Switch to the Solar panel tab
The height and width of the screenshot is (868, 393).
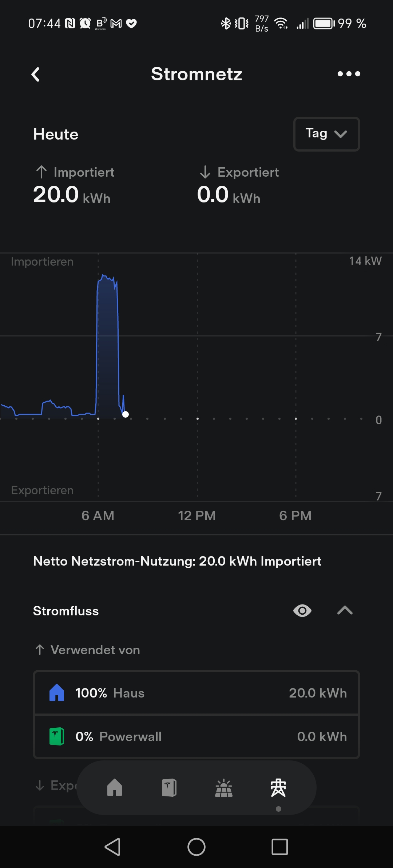pyautogui.click(x=224, y=788)
